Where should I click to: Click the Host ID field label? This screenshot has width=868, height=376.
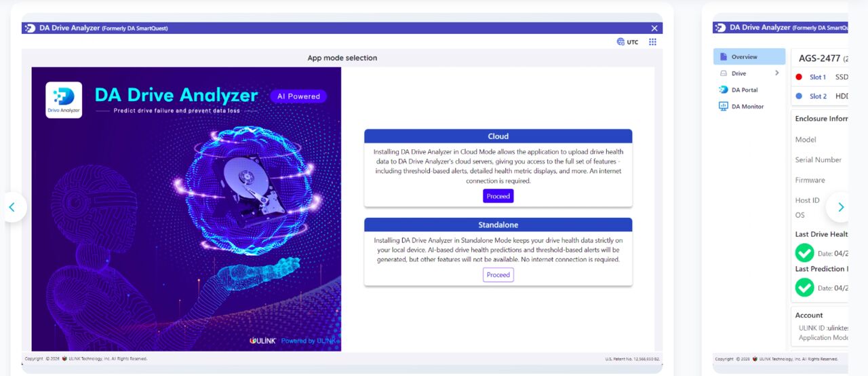808,201
